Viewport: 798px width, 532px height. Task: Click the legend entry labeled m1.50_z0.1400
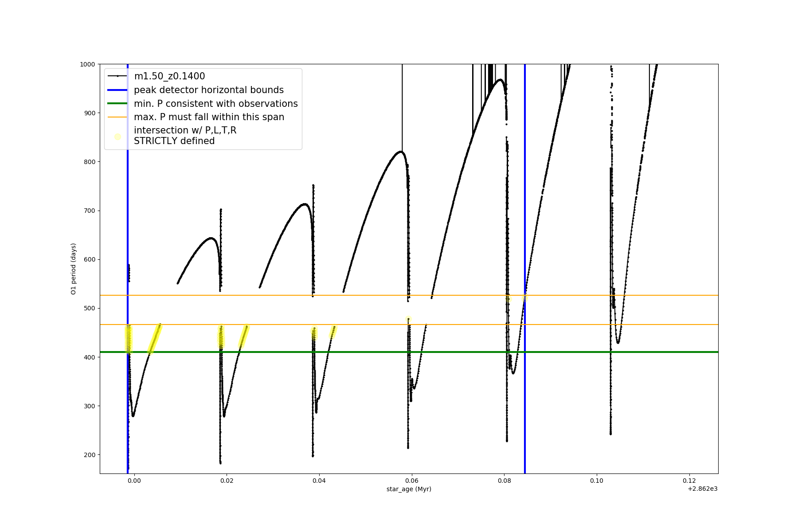click(169, 76)
